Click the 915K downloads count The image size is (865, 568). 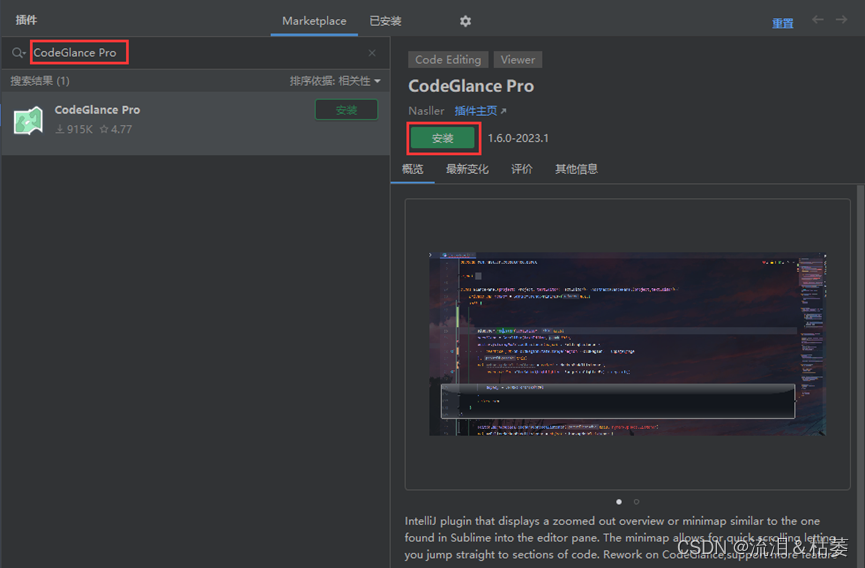(74, 129)
